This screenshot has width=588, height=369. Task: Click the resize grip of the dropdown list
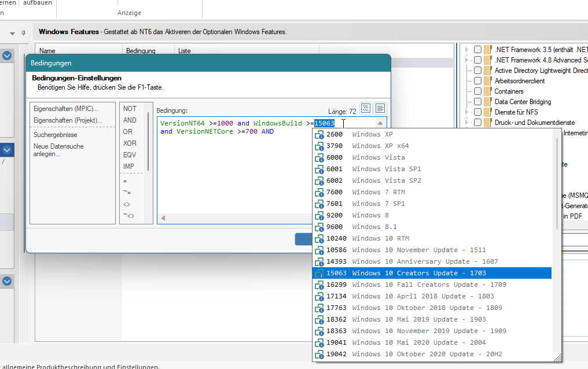pos(558,358)
